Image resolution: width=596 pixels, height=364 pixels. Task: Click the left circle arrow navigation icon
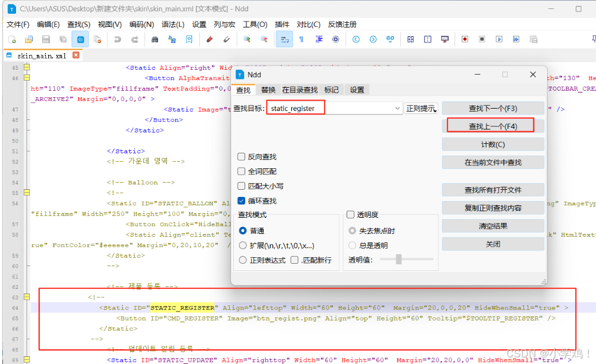click(356, 39)
